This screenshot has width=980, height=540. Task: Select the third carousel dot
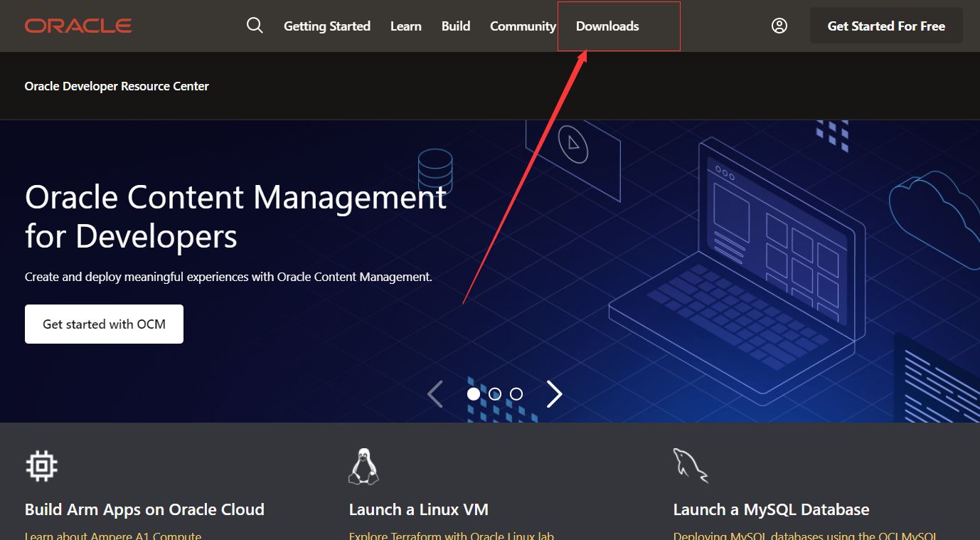click(x=516, y=393)
